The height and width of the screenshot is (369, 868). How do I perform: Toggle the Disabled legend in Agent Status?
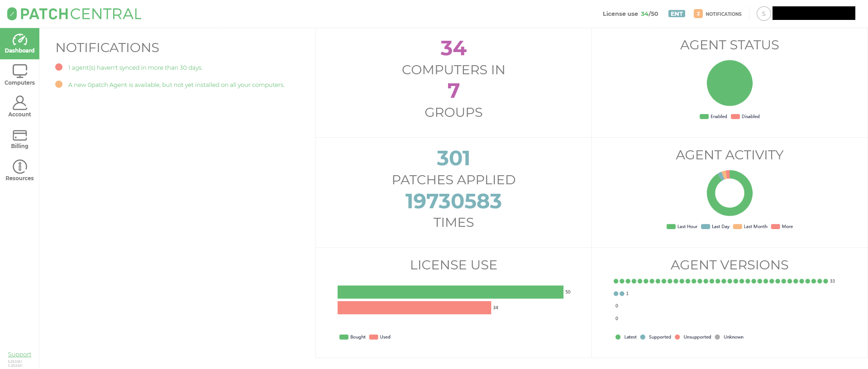pos(745,116)
